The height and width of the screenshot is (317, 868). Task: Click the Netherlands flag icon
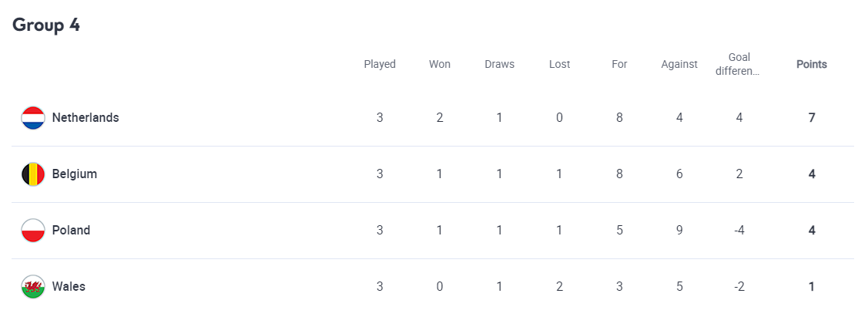click(x=33, y=118)
